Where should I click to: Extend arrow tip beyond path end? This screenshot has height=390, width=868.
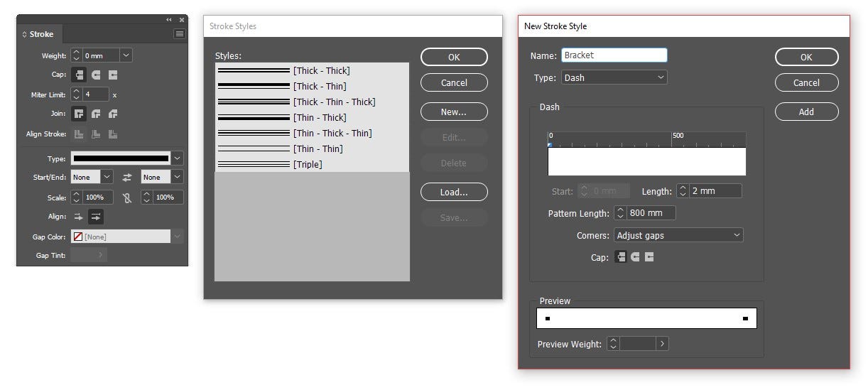coord(79,217)
